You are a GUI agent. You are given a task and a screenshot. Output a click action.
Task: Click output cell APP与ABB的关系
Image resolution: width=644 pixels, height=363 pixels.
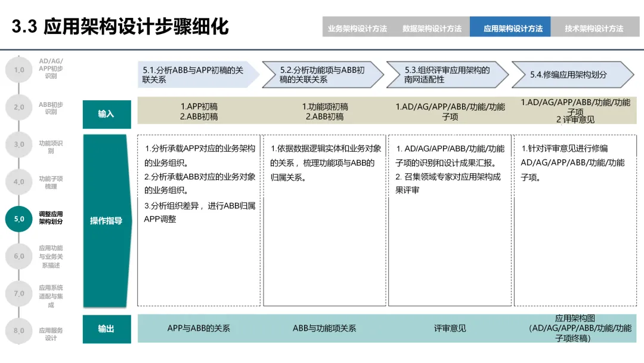coord(199,328)
